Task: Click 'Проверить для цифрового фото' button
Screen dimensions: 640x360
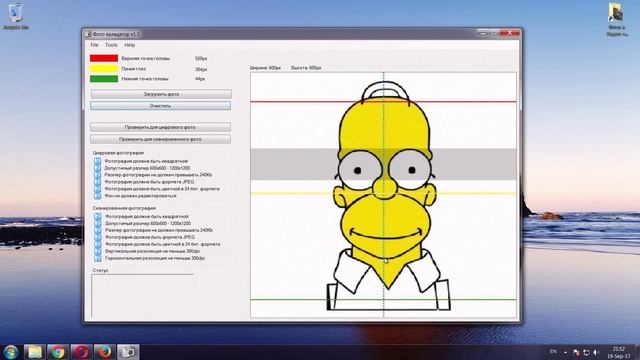Action: click(160, 127)
